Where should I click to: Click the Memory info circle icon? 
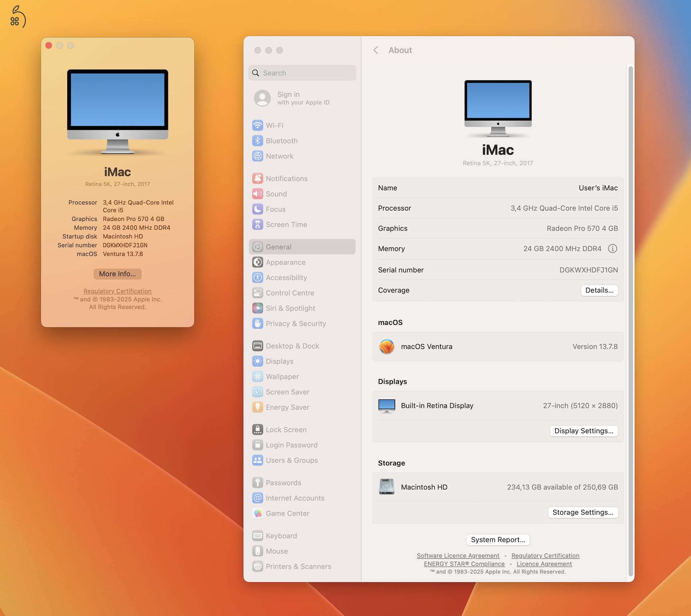point(613,249)
